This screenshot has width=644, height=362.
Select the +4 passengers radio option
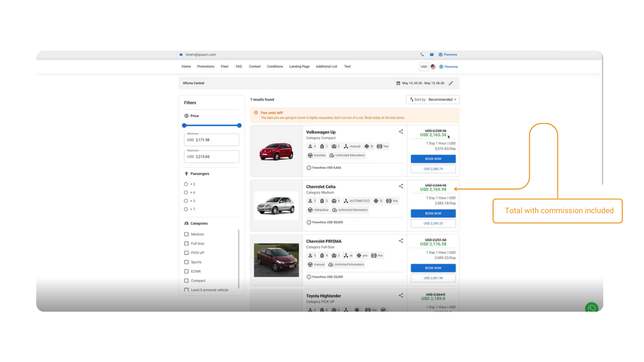point(186,193)
